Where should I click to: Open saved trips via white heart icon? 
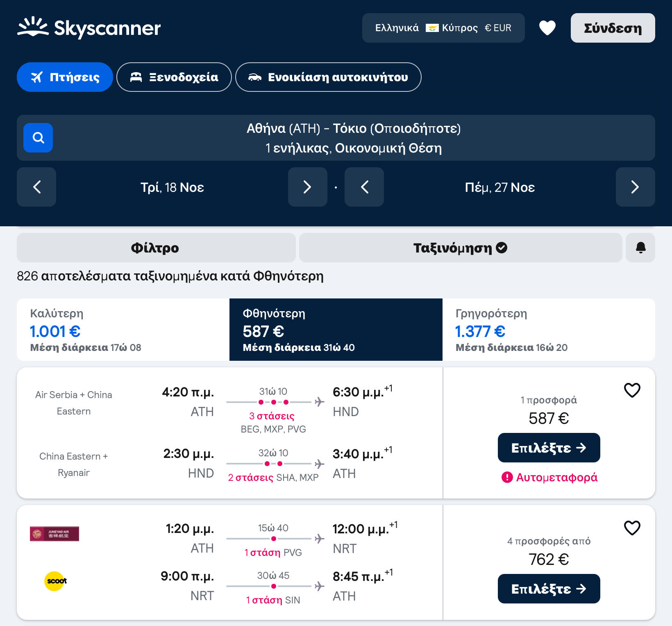[547, 28]
